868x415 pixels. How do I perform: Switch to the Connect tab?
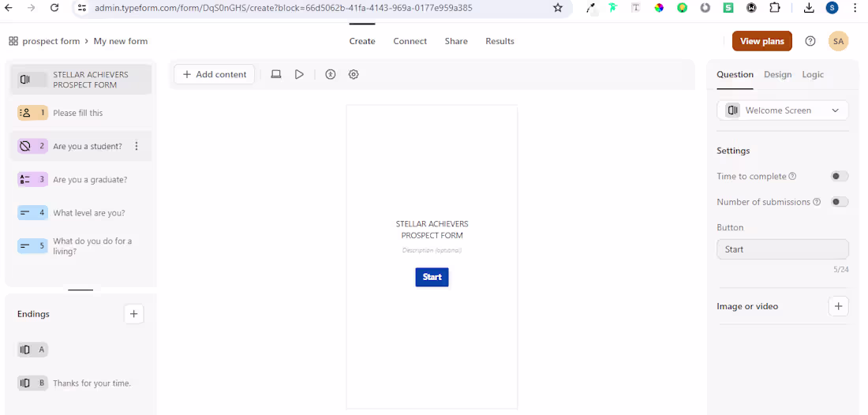click(410, 41)
